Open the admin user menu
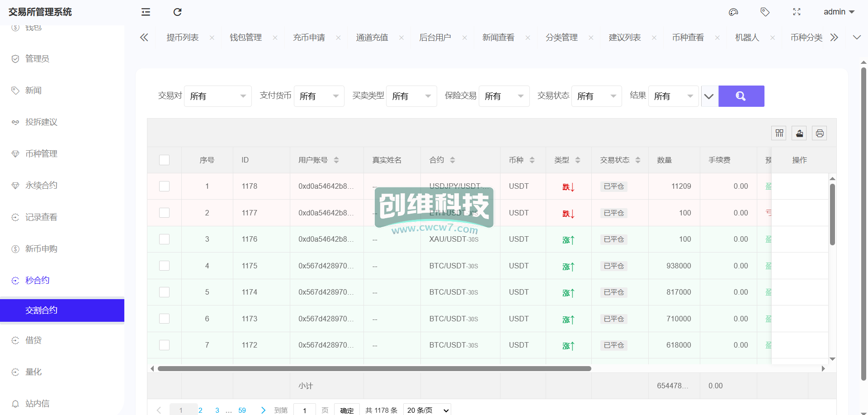Screen dimensions: 868x415 pos(839,12)
